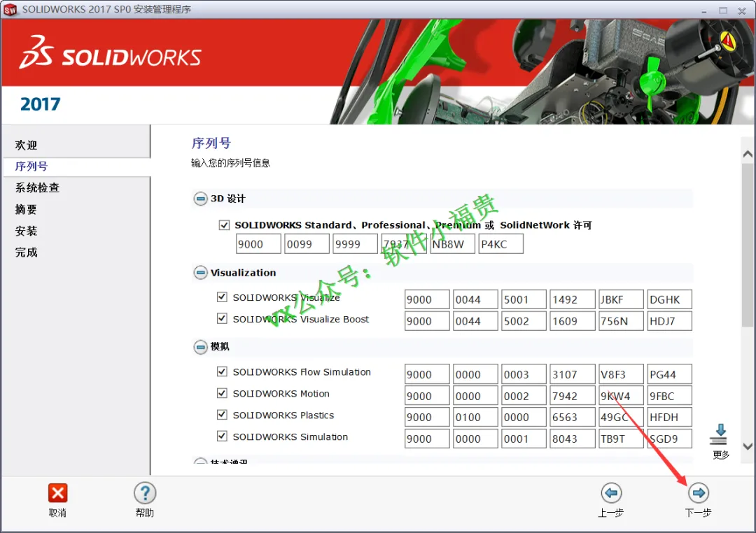
Task: Go back with the Previous arrow icon
Action: (x=611, y=492)
